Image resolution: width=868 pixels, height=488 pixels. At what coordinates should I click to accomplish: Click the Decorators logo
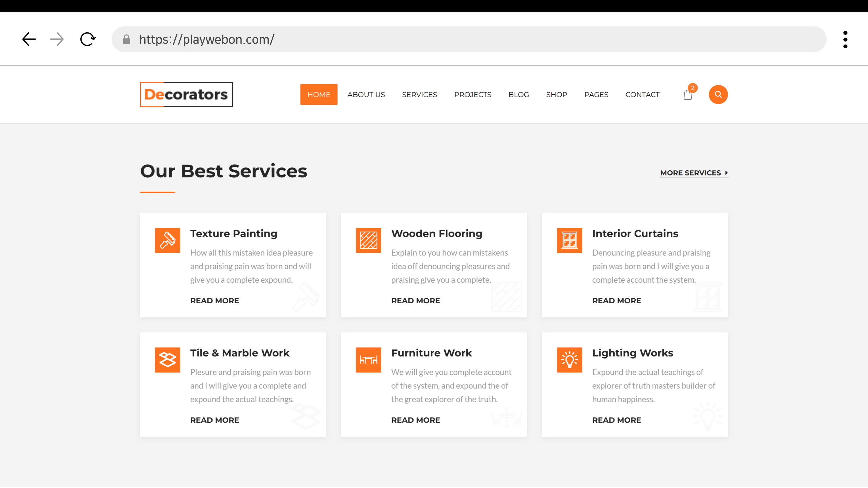(x=186, y=95)
